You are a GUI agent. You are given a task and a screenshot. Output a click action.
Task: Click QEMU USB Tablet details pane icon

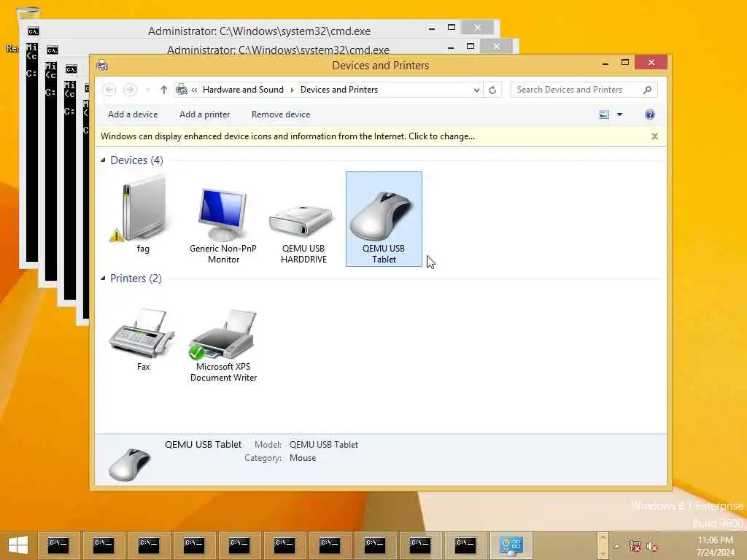click(x=129, y=463)
